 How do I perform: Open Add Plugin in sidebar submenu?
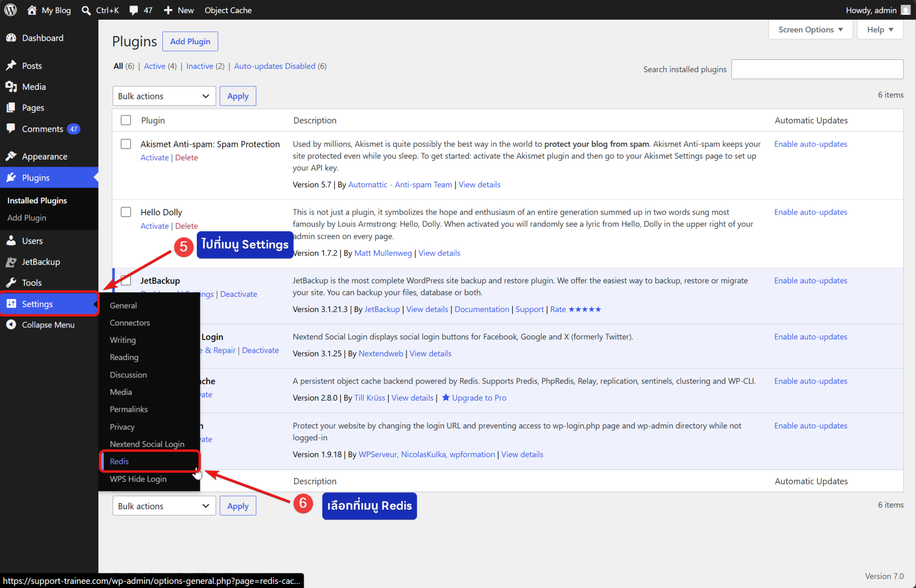click(x=27, y=217)
